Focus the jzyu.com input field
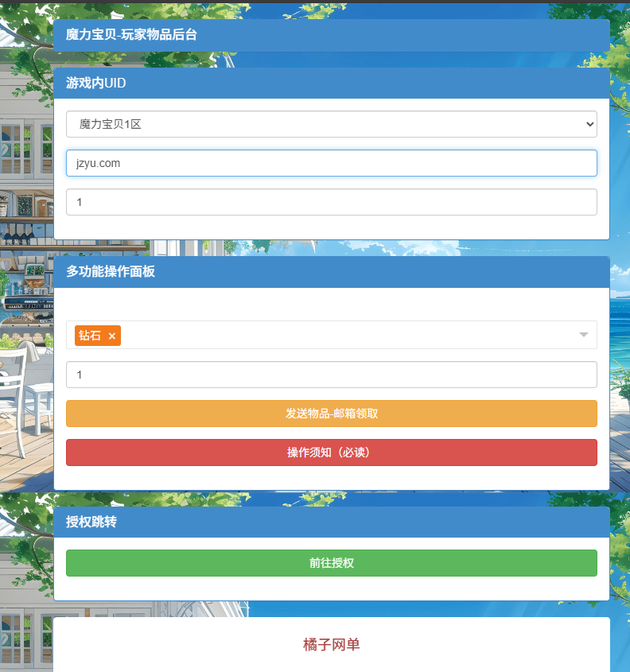This screenshot has height=672, width=630. click(331, 163)
